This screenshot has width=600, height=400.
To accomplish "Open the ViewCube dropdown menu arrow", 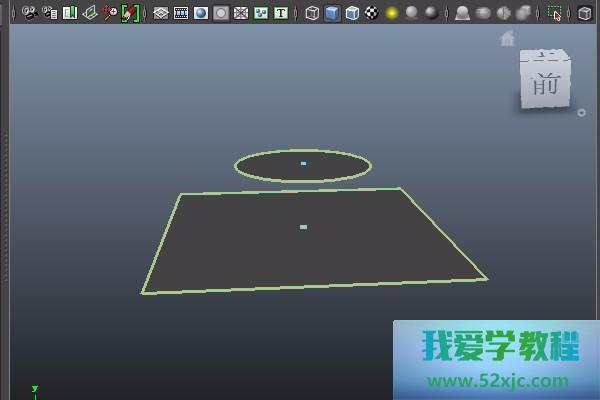I will pyautogui.click(x=582, y=112).
